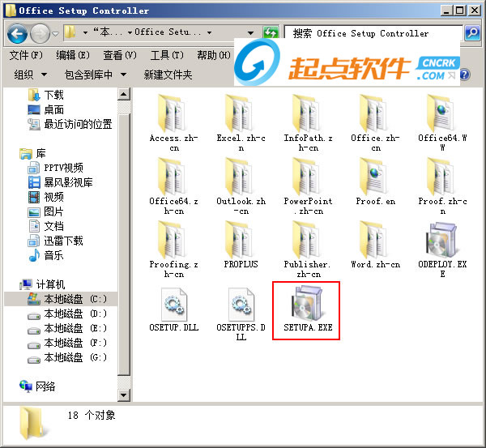Screen dimensions: 486x448
Task: Open the PowerPoint.zh-cn folder
Action: tap(308, 186)
